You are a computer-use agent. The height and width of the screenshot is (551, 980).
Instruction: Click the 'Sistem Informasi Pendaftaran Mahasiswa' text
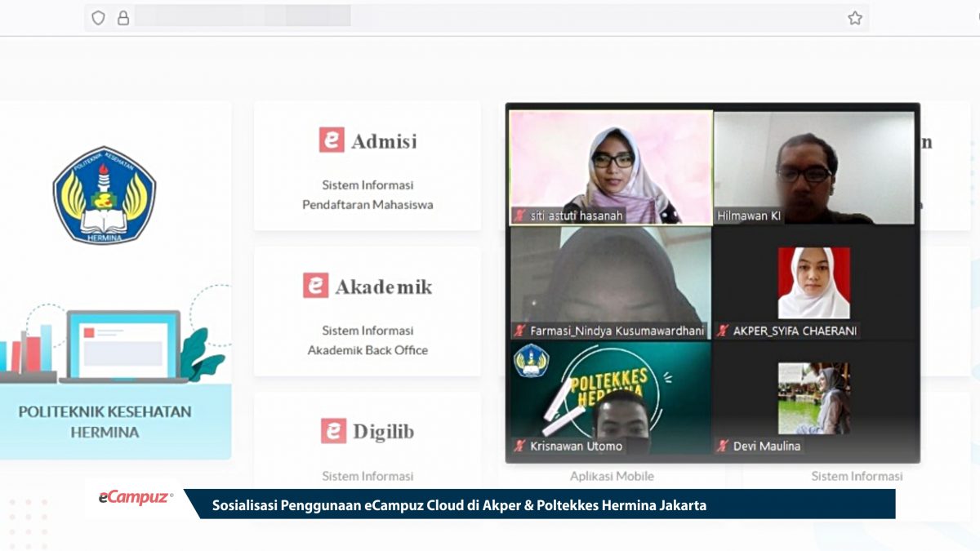pos(367,194)
